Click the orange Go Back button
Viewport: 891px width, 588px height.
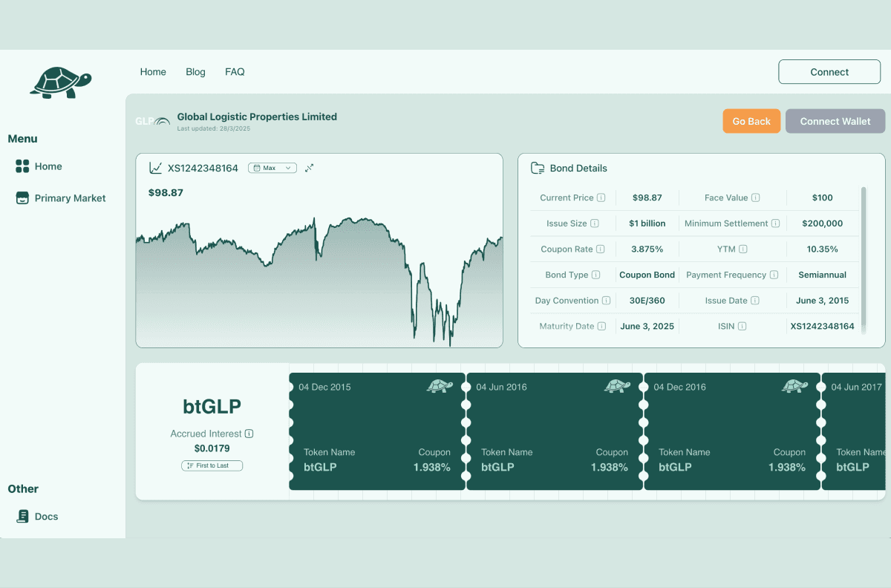coord(751,121)
